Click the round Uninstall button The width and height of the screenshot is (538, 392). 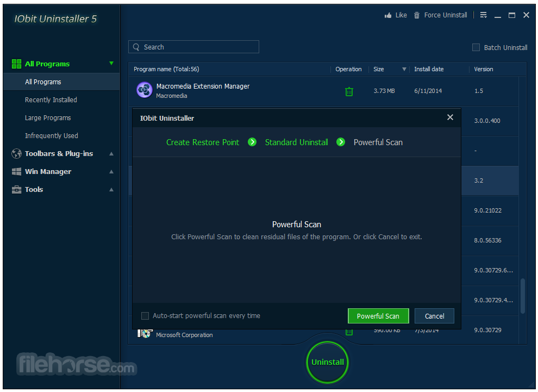click(x=327, y=362)
